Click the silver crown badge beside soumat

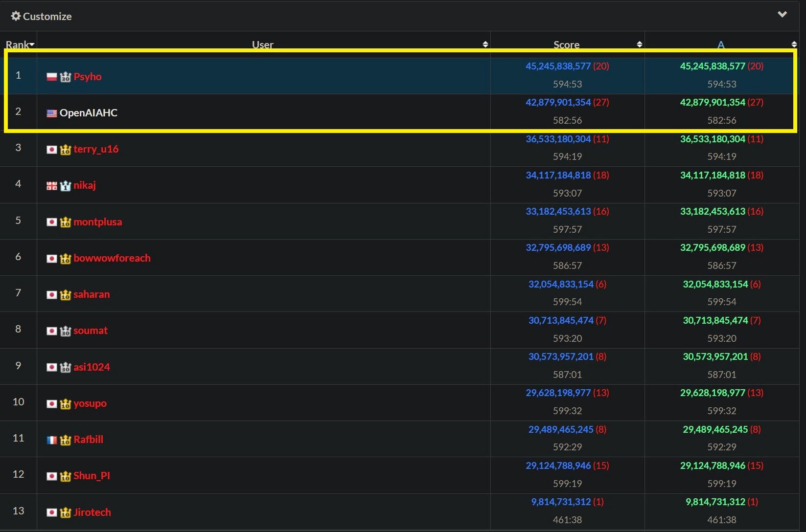coord(66,331)
